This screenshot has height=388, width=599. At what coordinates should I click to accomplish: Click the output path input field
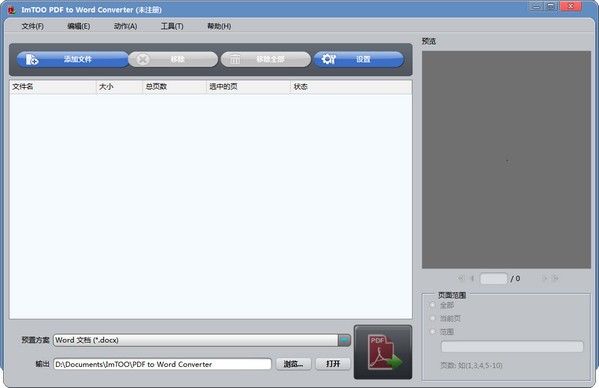pos(162,364)
